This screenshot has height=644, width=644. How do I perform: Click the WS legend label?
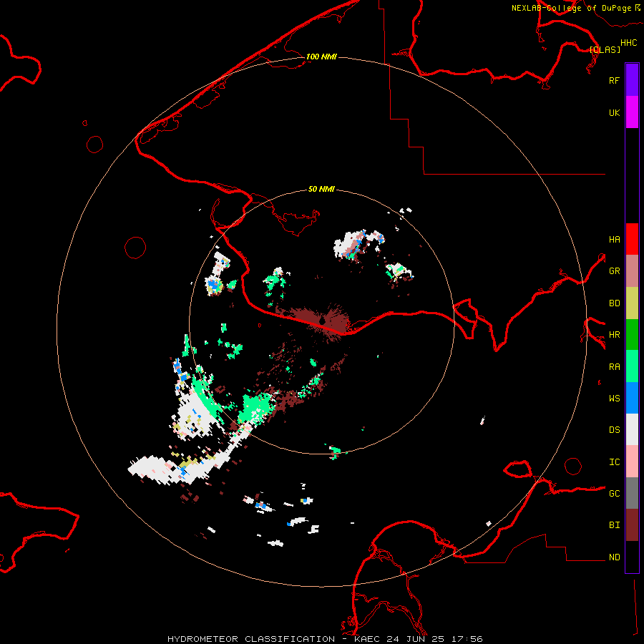coord(614,399)
